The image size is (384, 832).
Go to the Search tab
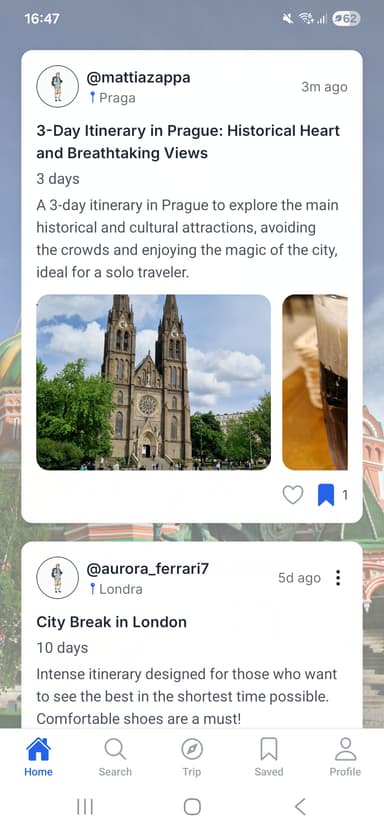(x=115, y=757)
